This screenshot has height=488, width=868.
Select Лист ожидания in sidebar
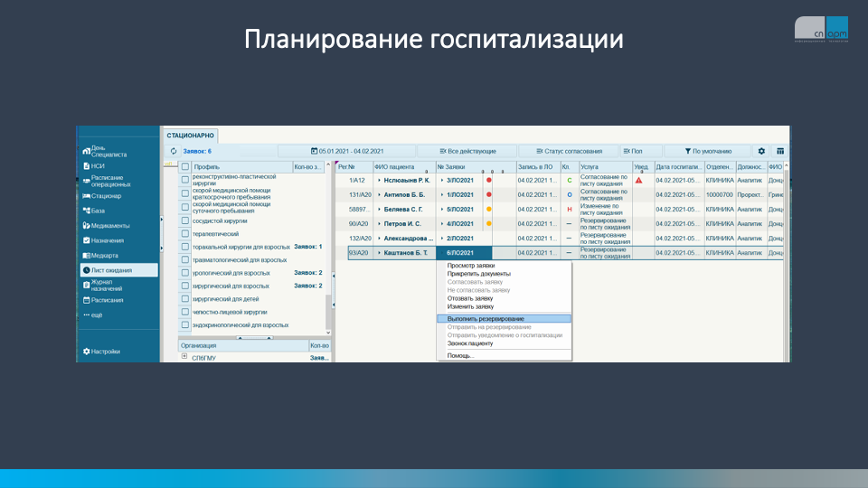(x=118, y=270)
